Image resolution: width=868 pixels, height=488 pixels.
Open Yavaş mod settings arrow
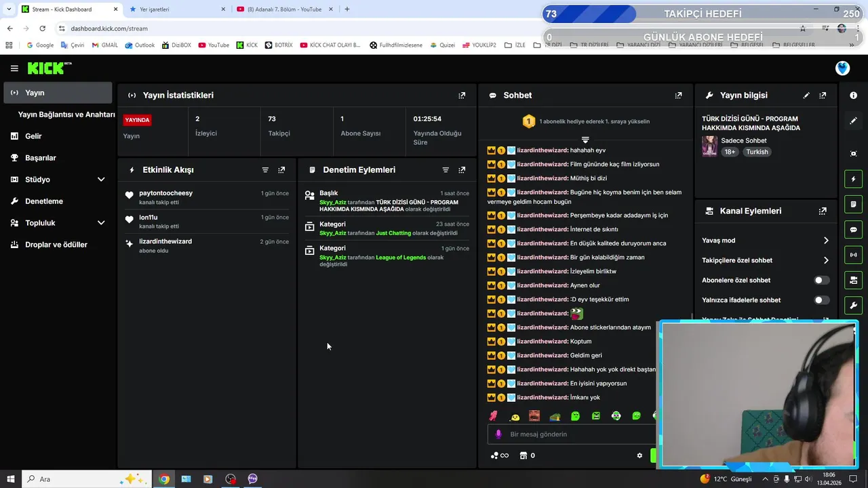click(x=826, y=241)
